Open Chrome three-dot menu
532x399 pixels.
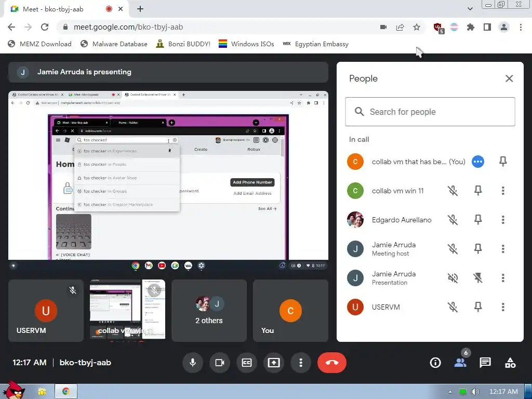point(521,27)
